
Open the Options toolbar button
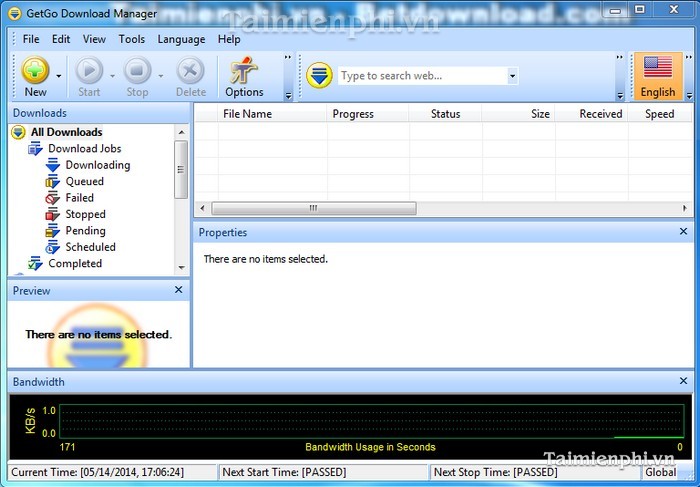(244, 77)
